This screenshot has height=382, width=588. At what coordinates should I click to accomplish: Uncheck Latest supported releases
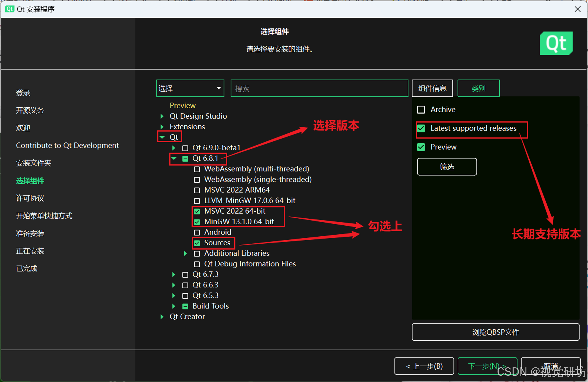pos(421,128)
